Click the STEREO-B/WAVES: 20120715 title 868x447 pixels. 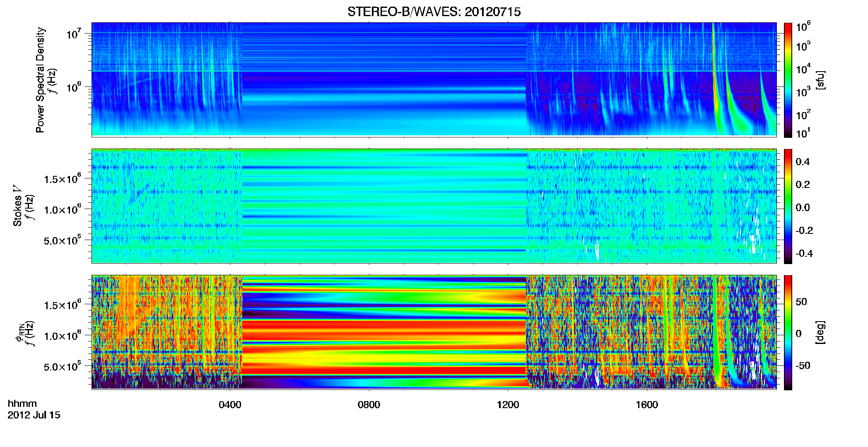click(434, 12)
